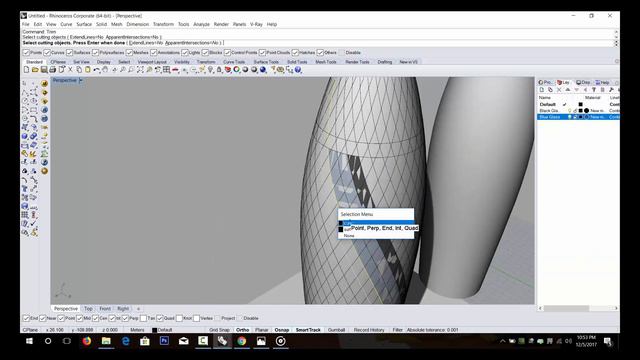Open the Surface menu
This screenshot has width=640, height=360.
pyautogui.click(x=84, y=24)
